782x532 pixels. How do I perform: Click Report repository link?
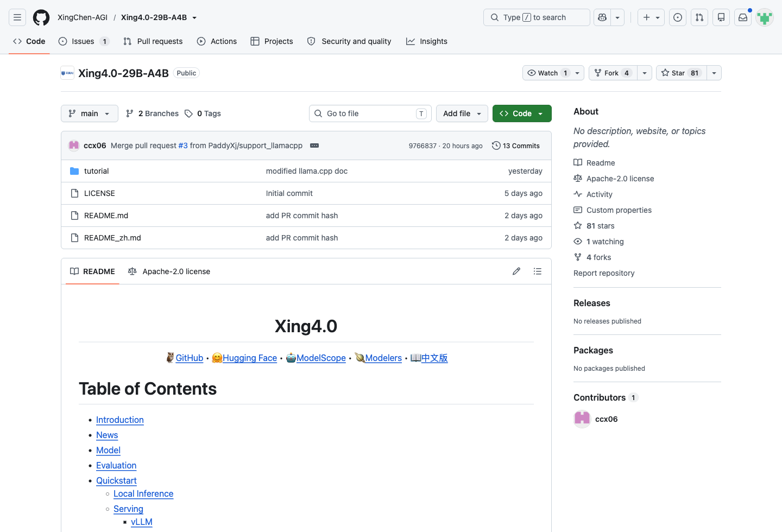tap(604, 273)
